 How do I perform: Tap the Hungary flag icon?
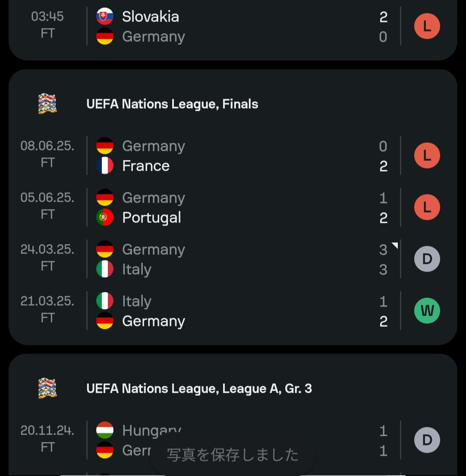(105, 430)
